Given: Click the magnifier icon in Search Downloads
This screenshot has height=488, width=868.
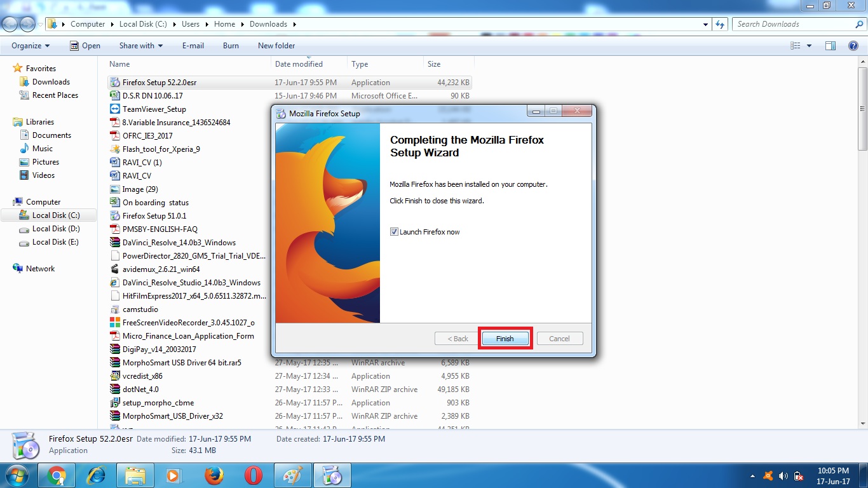Looking at the screenshot, I should click(x=860, y=24).
